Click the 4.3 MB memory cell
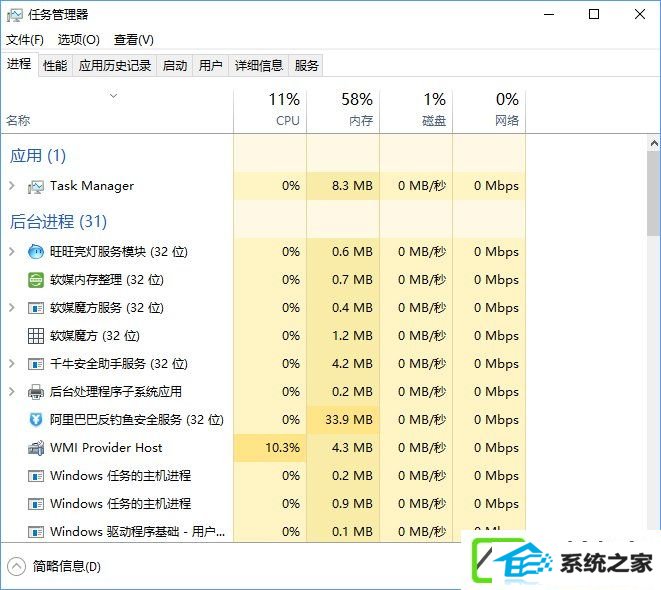The width and height of the screenshot is (661, 590). click(x=343, y=448)
